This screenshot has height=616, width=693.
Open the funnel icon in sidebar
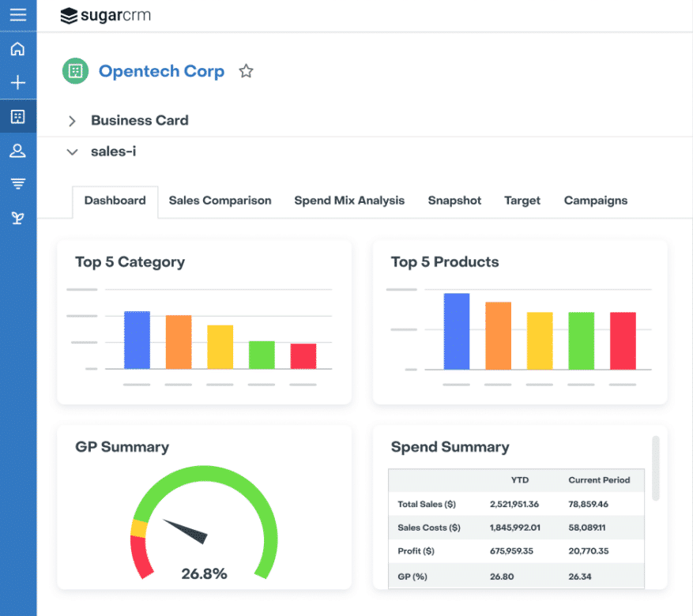[17, 183]
